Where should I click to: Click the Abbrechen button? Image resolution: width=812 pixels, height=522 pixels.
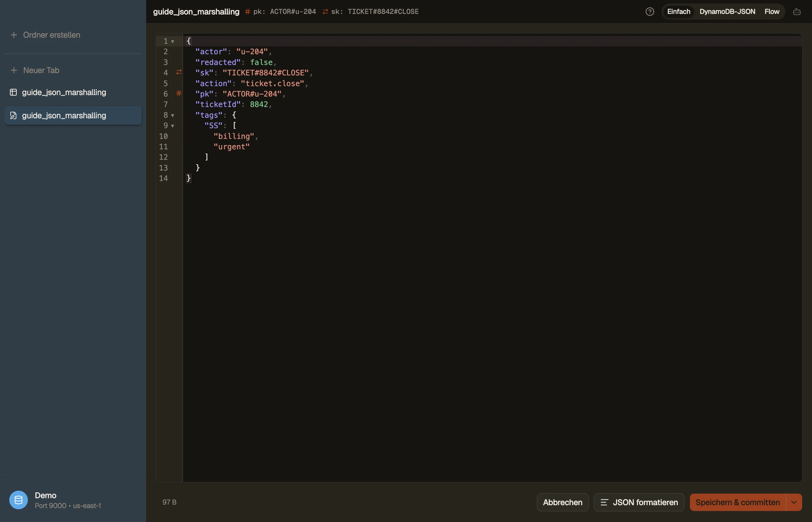coord(563,502)
